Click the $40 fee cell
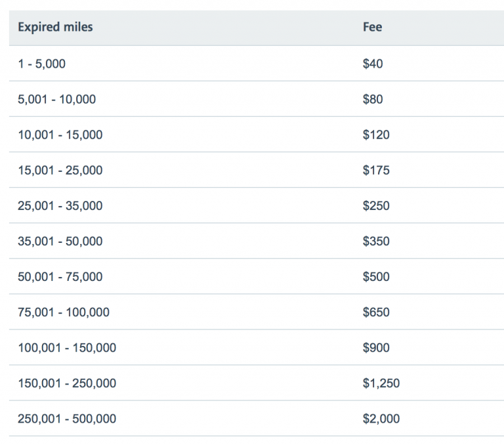Viewport: 504px width, 445px height. click(x=372, y=64)
